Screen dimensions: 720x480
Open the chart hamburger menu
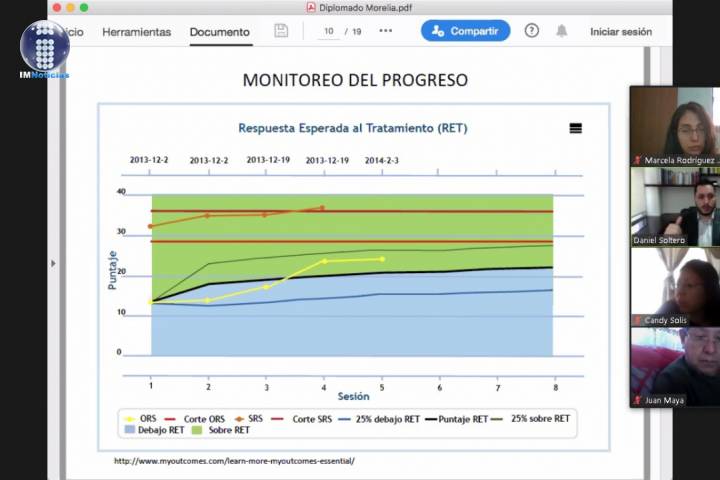(x=575, y=128)
